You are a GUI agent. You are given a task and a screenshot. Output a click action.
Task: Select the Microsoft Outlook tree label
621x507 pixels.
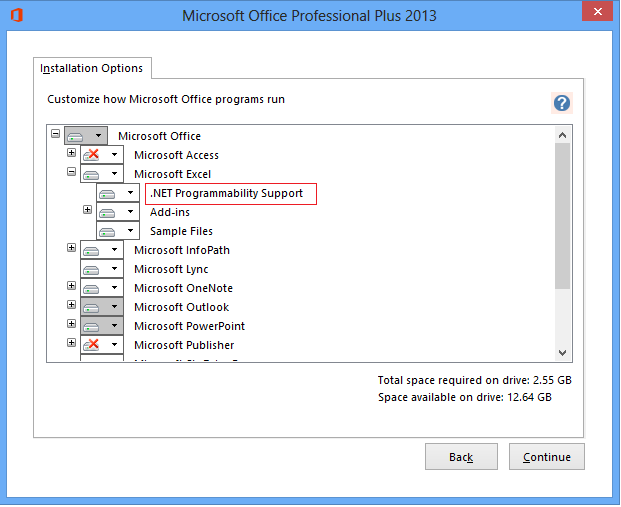pyautogui.click(x=181, y=307)
